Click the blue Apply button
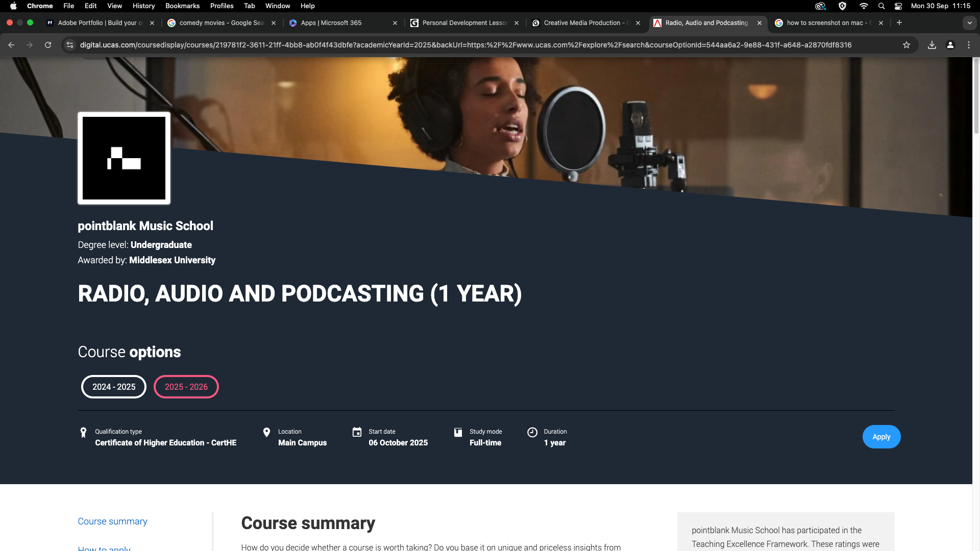Image resolution: width=980 pixels, height=551 pixels. (881, 437)
